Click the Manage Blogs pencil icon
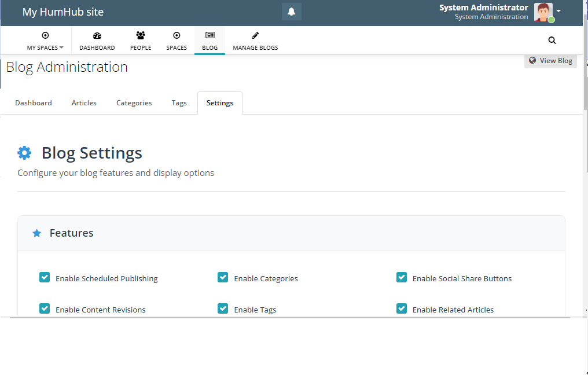This screenshot has height=375, width=588. tap(255, 36)
